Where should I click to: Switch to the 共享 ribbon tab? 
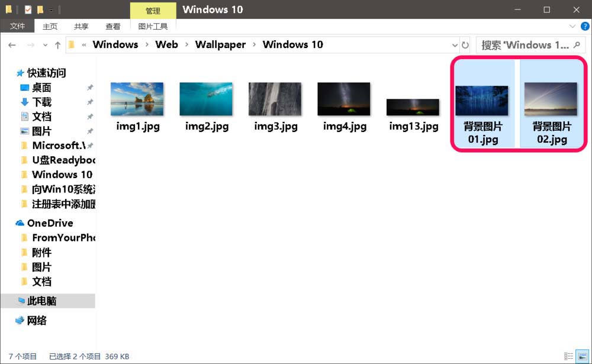(x=81, y=26)
